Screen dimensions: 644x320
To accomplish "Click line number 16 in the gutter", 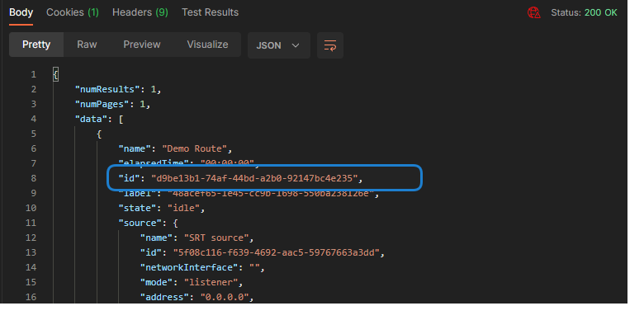I will (x=31, y=297).
